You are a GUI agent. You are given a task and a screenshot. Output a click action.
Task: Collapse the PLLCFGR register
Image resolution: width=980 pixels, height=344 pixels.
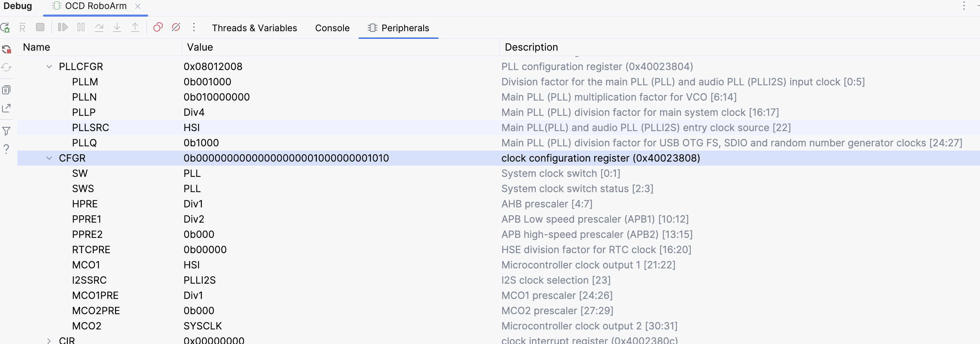coord(49,67)
